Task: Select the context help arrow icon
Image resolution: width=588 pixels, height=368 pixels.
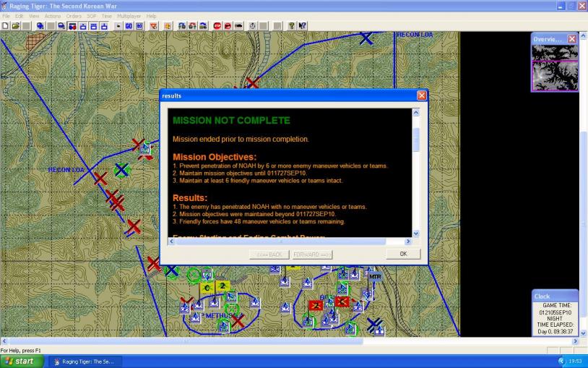Action: [302, 25]
